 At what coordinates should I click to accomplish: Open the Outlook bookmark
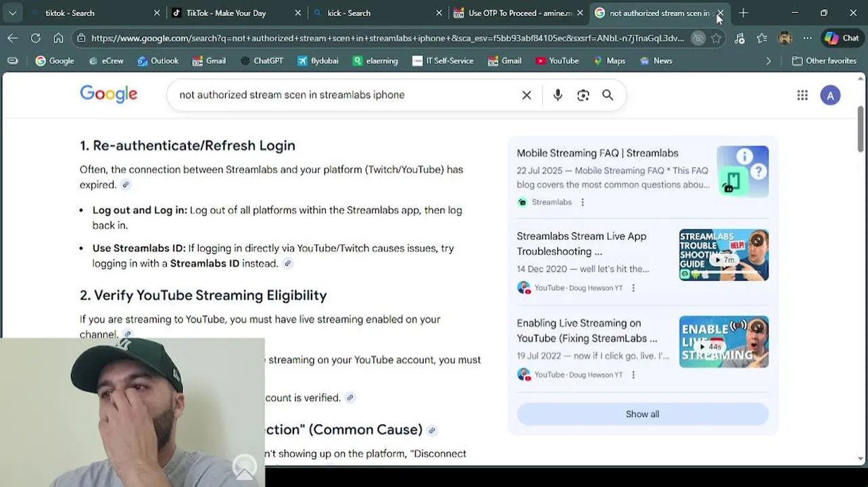158,61
